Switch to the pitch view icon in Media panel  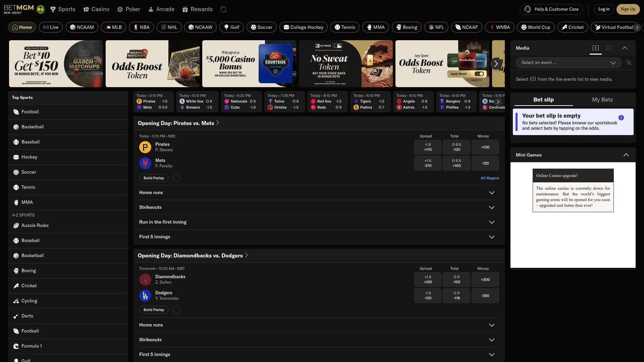[609, 48]
